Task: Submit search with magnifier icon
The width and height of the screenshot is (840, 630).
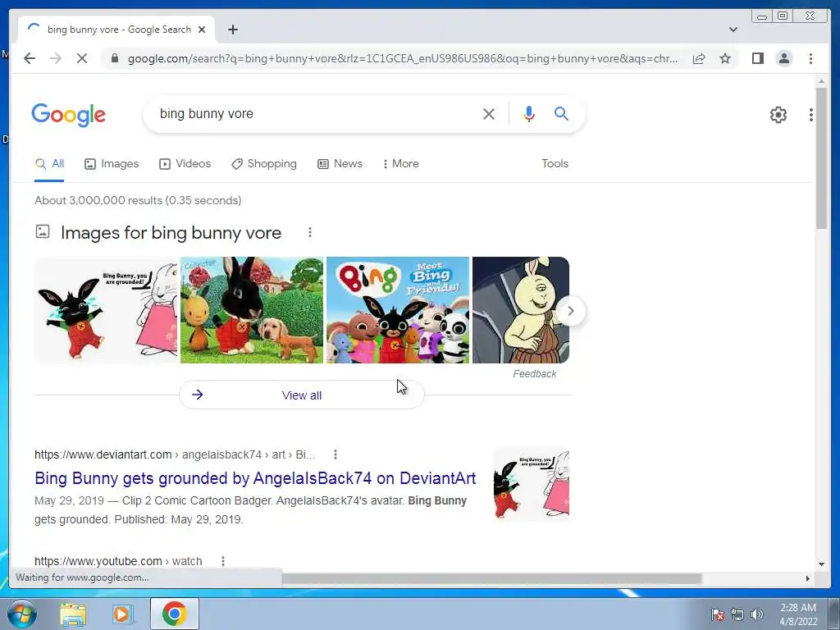Action: coord(561,113)
